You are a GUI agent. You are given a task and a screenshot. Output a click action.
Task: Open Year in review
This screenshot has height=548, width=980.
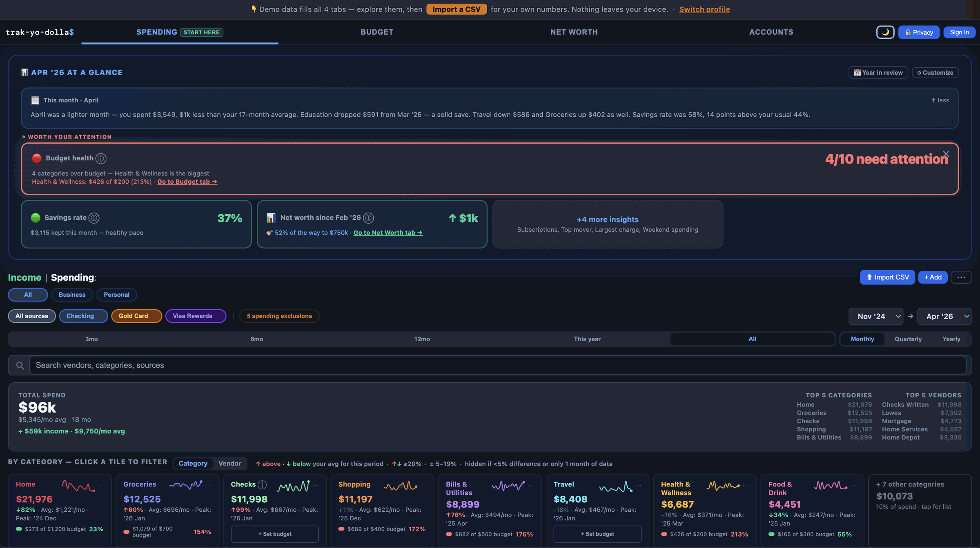[878, 73]
